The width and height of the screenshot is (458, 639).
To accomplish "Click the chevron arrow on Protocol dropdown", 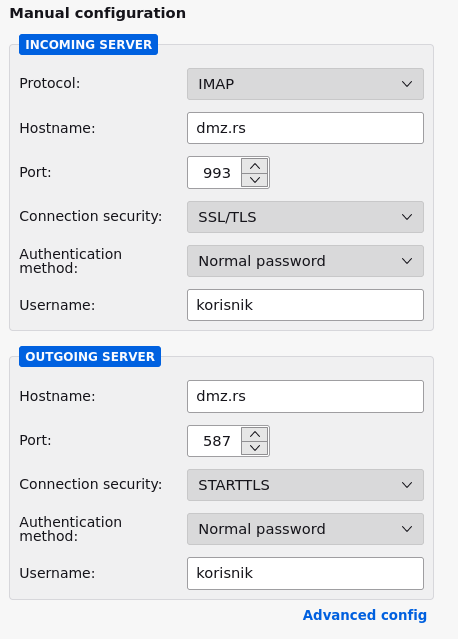I will [x=407, y=84].
